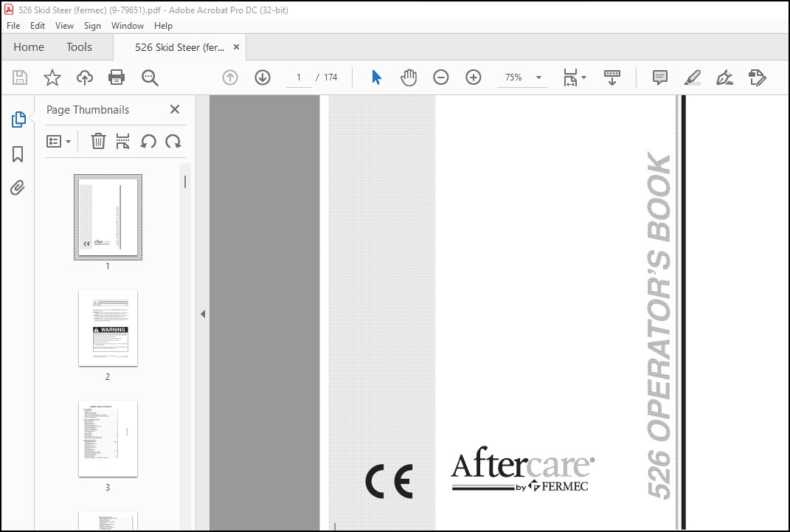Switch to the Tools tab
The height and width of the screenshot is (532, 790).
pyautogui.click(x=79, y=46)
